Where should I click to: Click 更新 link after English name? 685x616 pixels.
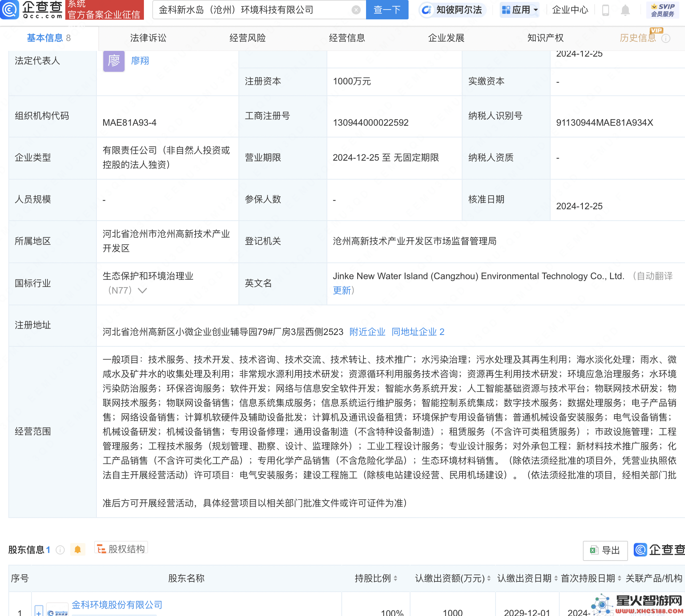click(x=342, y=291)
